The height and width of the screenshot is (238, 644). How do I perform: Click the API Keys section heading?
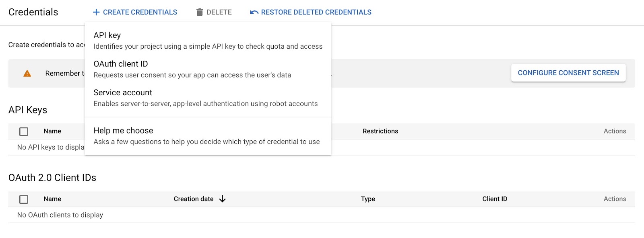[x=28, y=110]
